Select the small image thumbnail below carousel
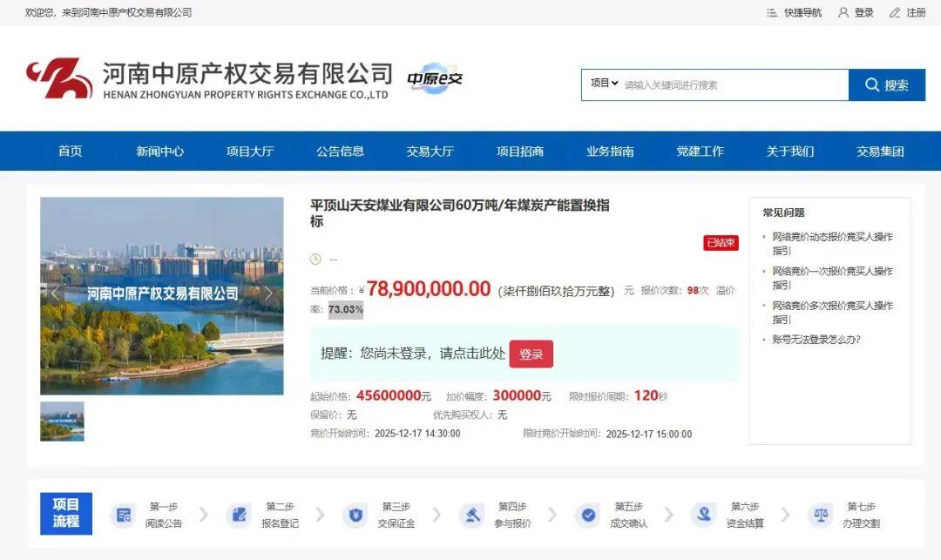Viewport: 941px width, 560px height. [63, 422]
